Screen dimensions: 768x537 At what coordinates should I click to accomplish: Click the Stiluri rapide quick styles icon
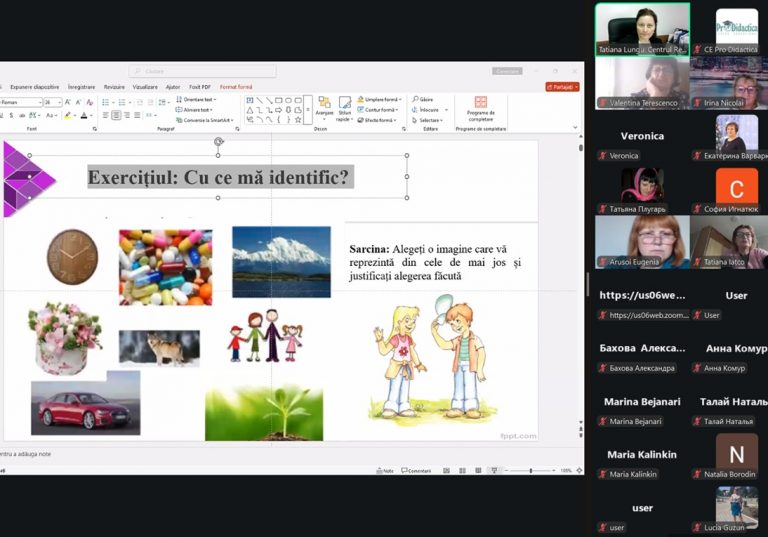click(345, 105)
